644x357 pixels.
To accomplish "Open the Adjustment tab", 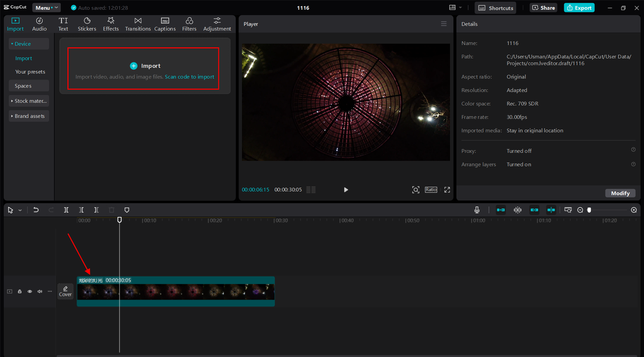I will click(217, 24).
